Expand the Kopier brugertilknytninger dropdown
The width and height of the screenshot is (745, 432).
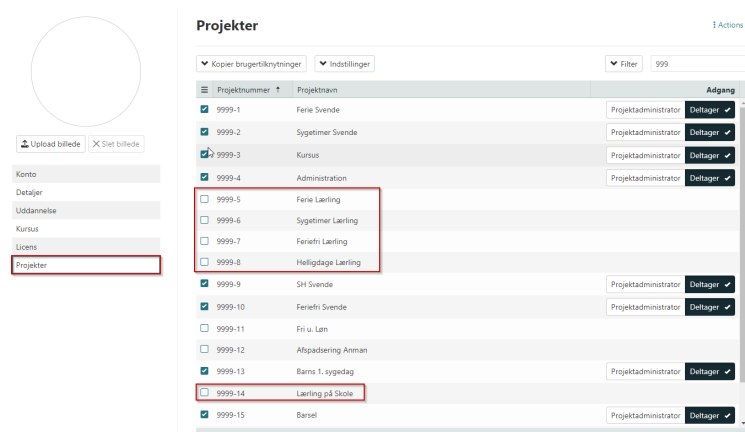251,64
